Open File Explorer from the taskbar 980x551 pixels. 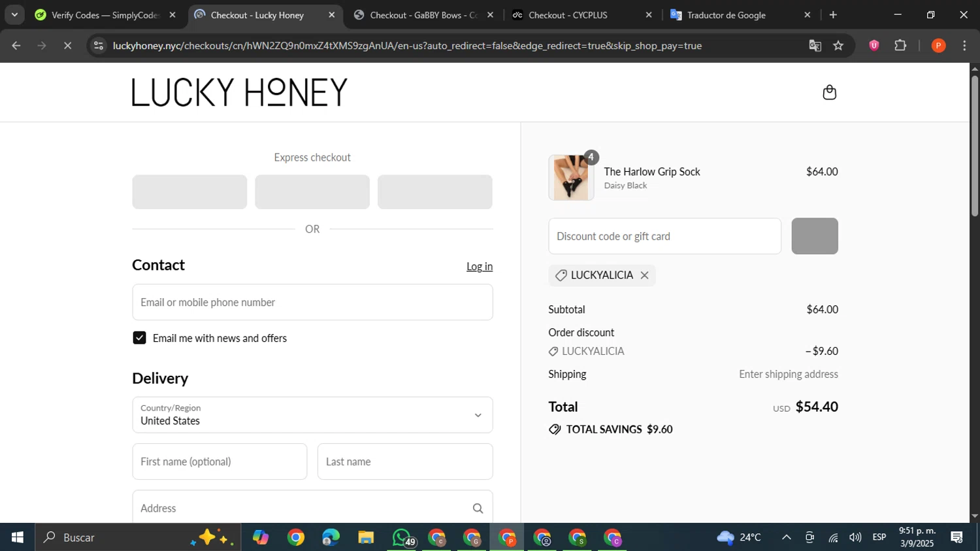366,537
